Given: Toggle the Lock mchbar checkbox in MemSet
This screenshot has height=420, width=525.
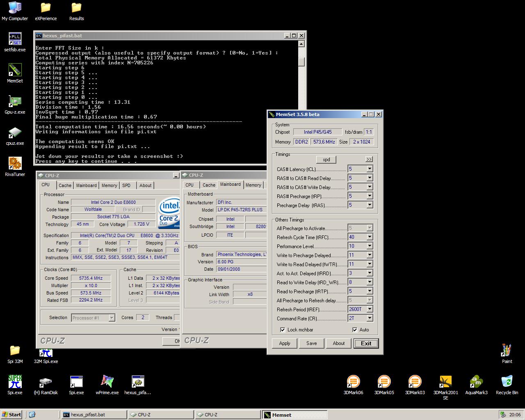Looking at the screenshot, I should coord(283,330).
